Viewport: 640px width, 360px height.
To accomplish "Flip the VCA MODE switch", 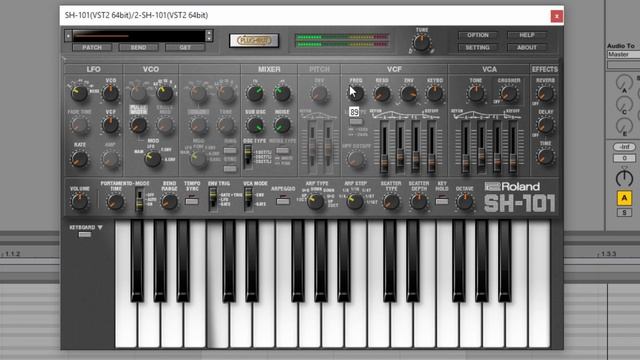I will click(x=248, y=200).
